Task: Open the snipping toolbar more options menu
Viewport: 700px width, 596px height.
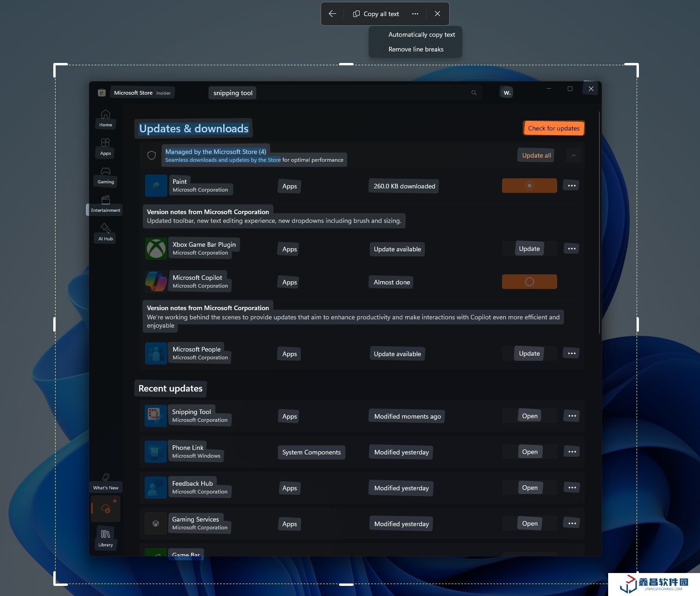Action: 415,14
